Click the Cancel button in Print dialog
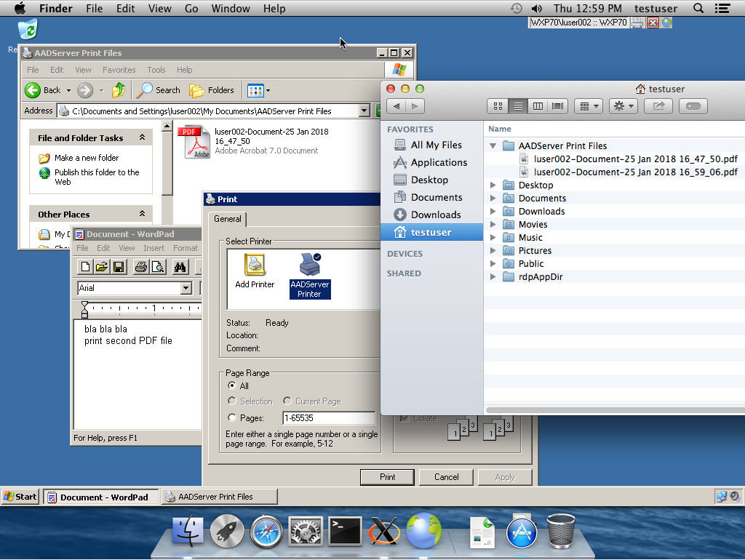Screen dimensions: 745x560 pyautogui.click(x=446, y=477)
